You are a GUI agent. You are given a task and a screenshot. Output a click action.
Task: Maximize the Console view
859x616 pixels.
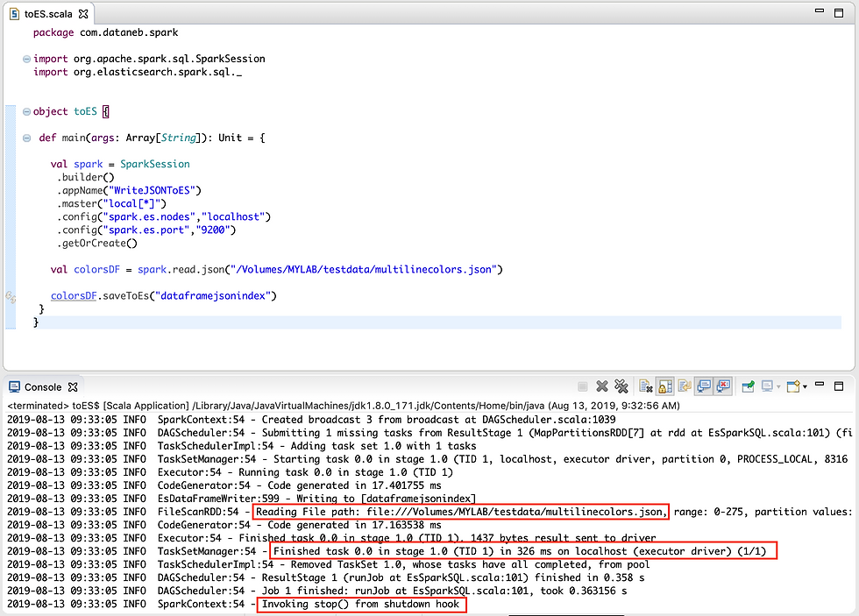coord(839,386)
